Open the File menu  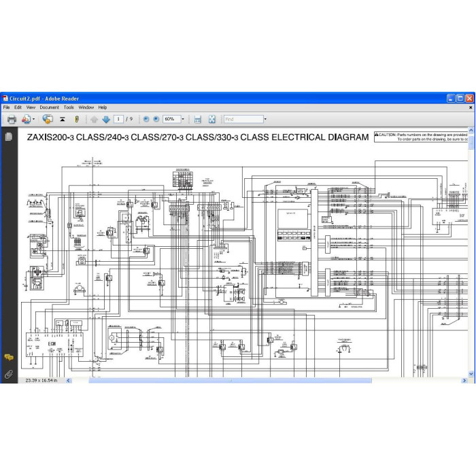click(x=6, y=107)
